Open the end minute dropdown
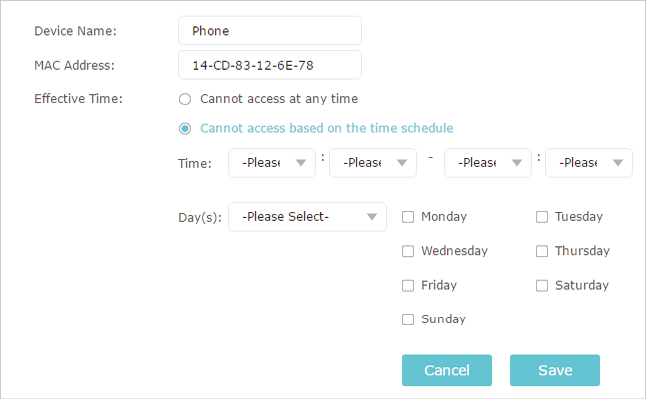Viewport: 646px width, 399px height. 589,163
